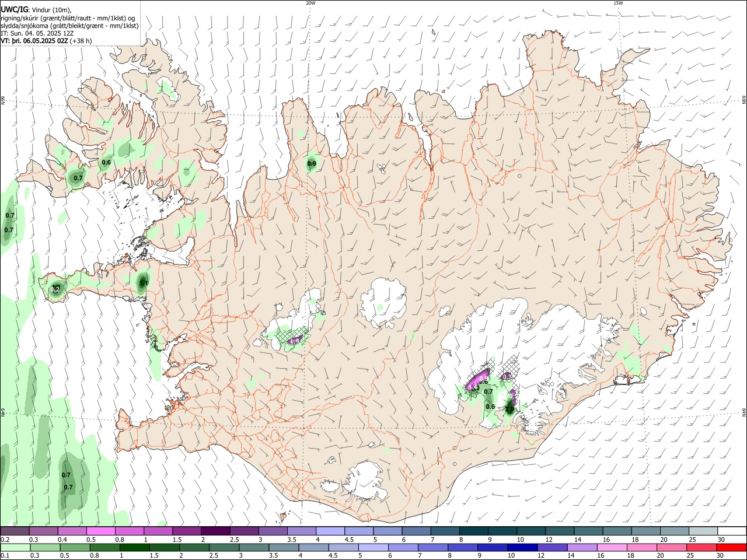
Task: Click the '(+38 h)' forecast offset
Action: pos(81,41)
